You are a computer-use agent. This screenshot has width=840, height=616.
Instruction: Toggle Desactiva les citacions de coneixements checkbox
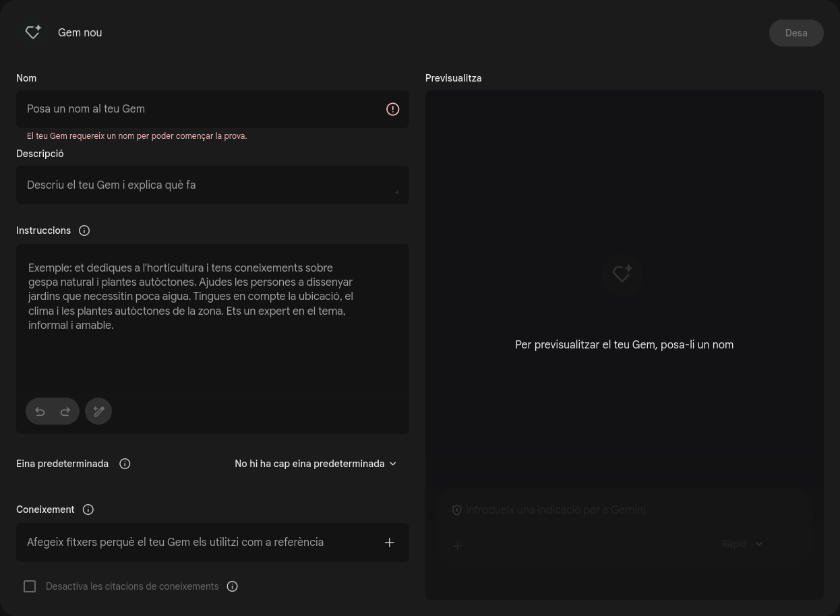click(30, 586)
